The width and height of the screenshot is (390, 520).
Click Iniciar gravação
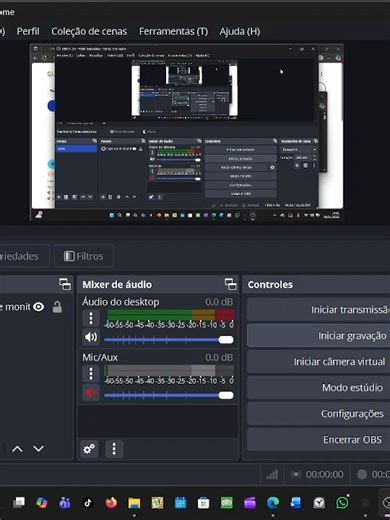(318, 336)
